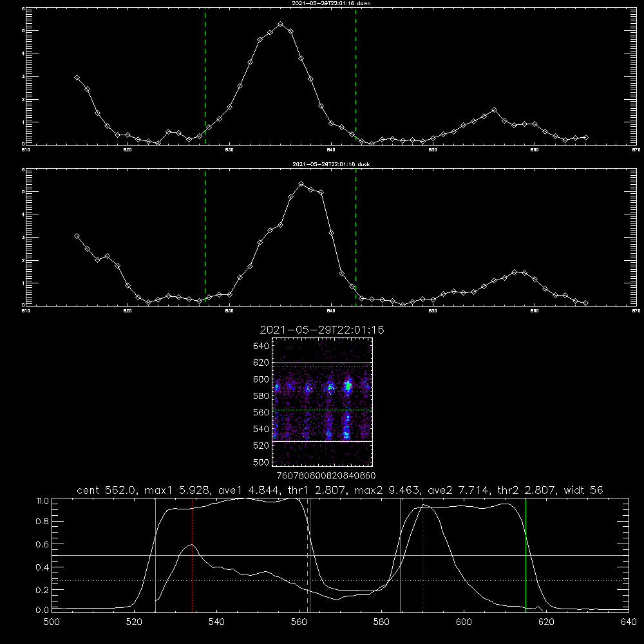The width and height of the screenshot is (644, 644).
Task: Click the red dotted line near 534 in bottom plot
Action: click(192, 555)
